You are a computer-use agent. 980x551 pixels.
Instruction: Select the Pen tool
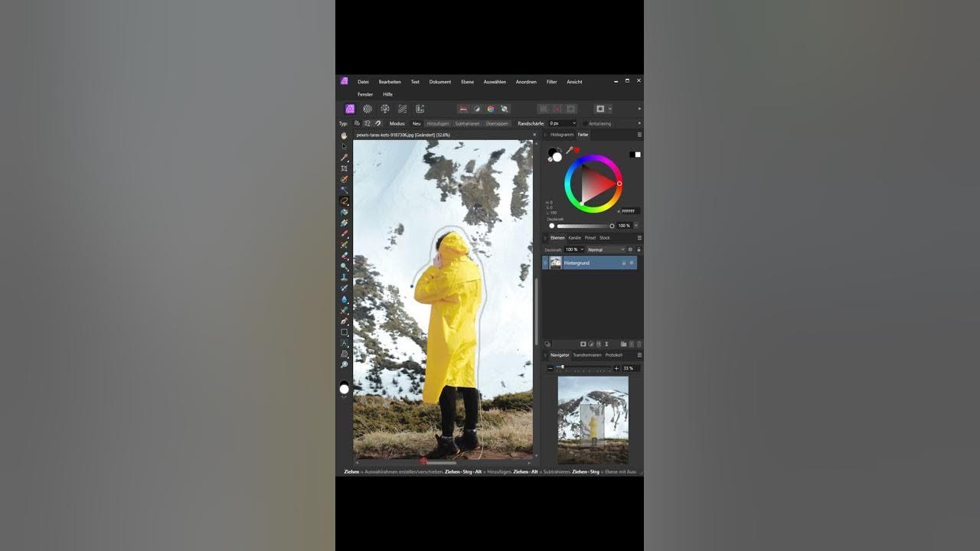(x=344, y=321)
